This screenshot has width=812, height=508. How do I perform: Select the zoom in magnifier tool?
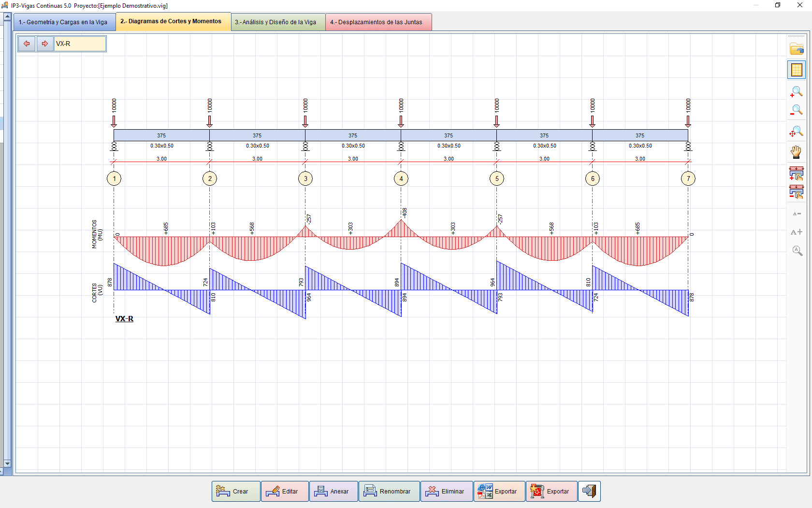797,91
